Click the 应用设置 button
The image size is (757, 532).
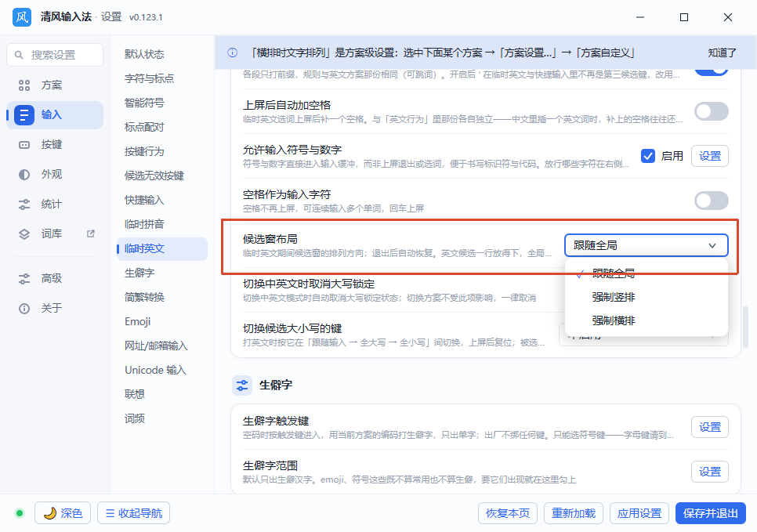pos(639,513)
